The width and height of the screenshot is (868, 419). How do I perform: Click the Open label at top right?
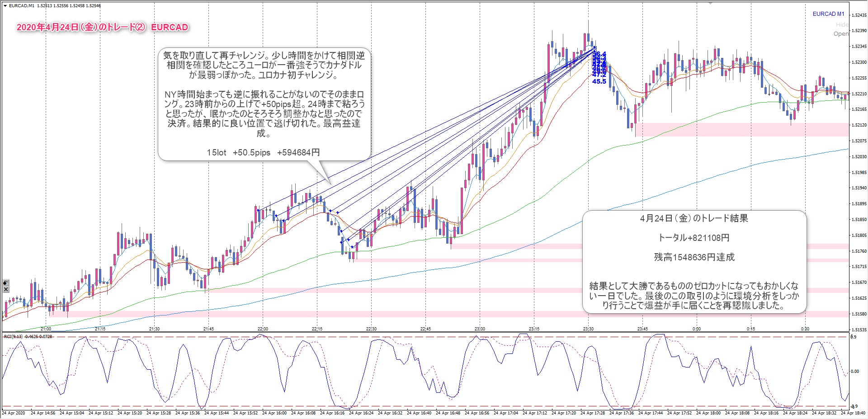(x=840, y=34)
